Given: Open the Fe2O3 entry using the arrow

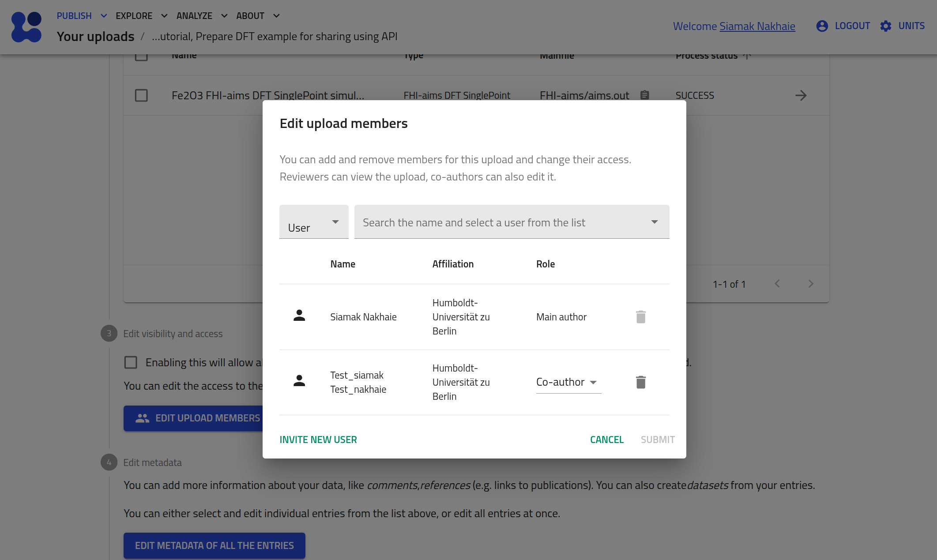Looking at the screenshot, I should click(x=802, y=95).
